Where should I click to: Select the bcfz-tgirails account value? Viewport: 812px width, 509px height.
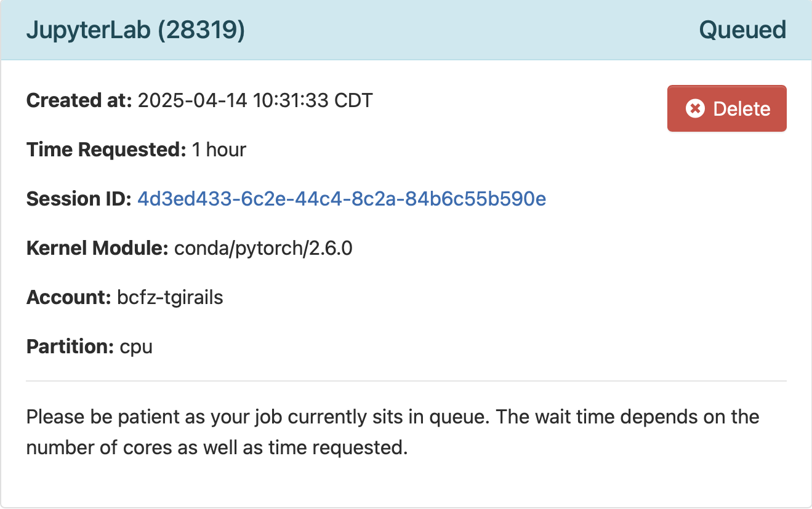170,298
